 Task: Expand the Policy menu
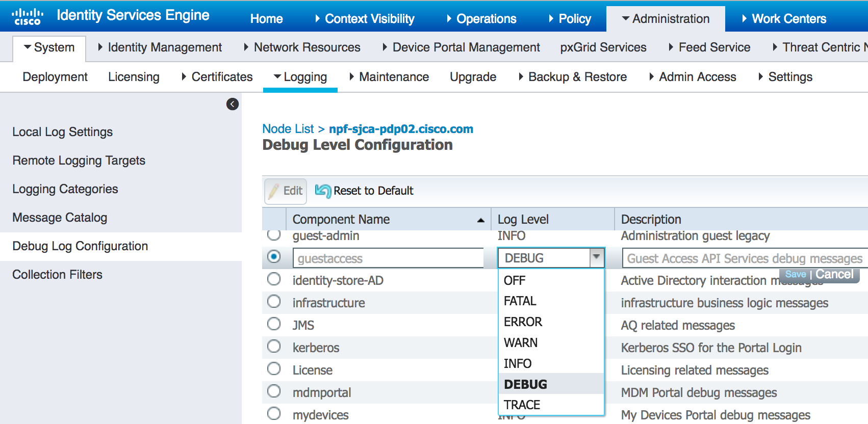click(x=570, y=19)
